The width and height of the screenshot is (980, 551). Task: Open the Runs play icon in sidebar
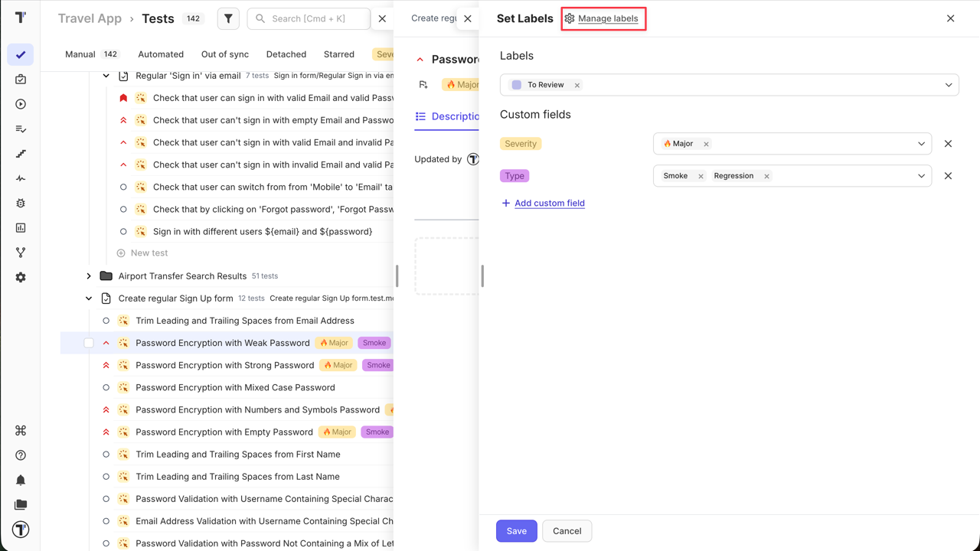click(x=21, y=104)
